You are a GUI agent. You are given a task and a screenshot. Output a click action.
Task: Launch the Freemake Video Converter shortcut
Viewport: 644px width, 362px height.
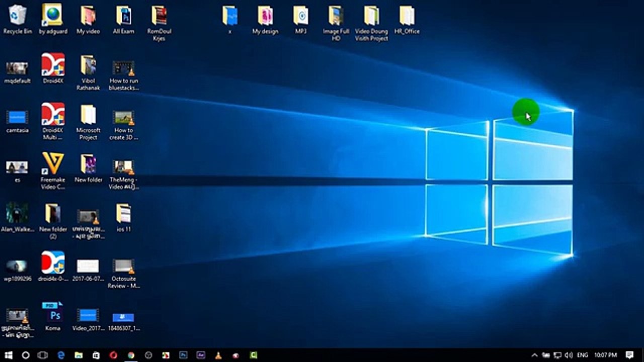53,171
